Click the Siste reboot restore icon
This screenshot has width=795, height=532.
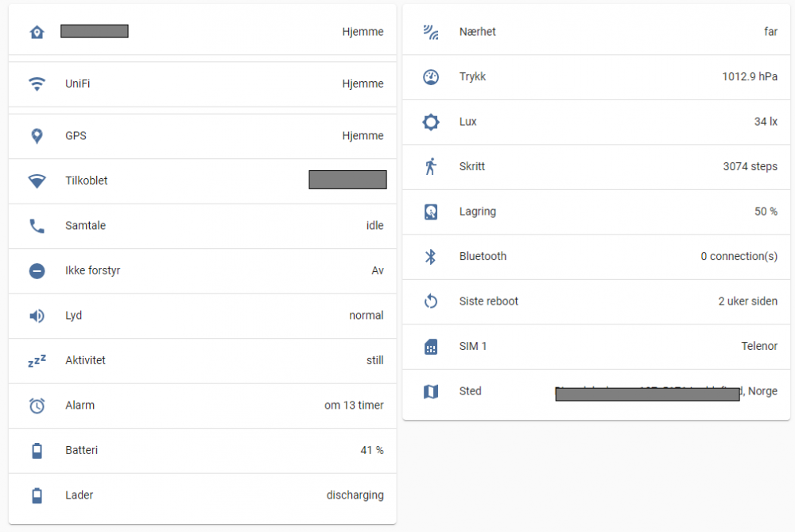click(431, 301)
